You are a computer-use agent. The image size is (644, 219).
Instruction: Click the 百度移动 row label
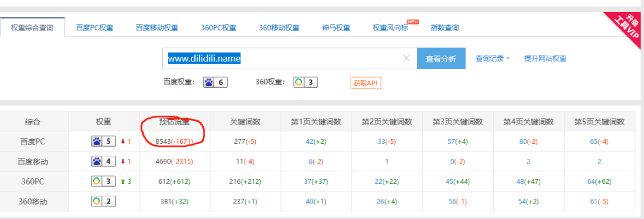click(x=33, y=162)
